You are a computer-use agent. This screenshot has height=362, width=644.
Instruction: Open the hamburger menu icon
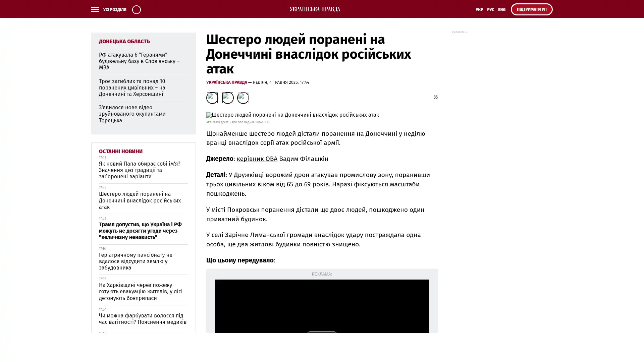click(x=95, y=9)
